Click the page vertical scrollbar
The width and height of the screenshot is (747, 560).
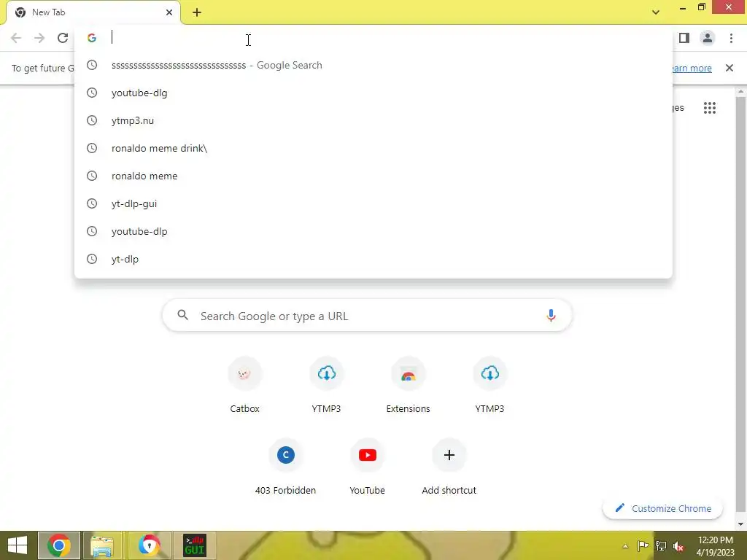(741, 305)
